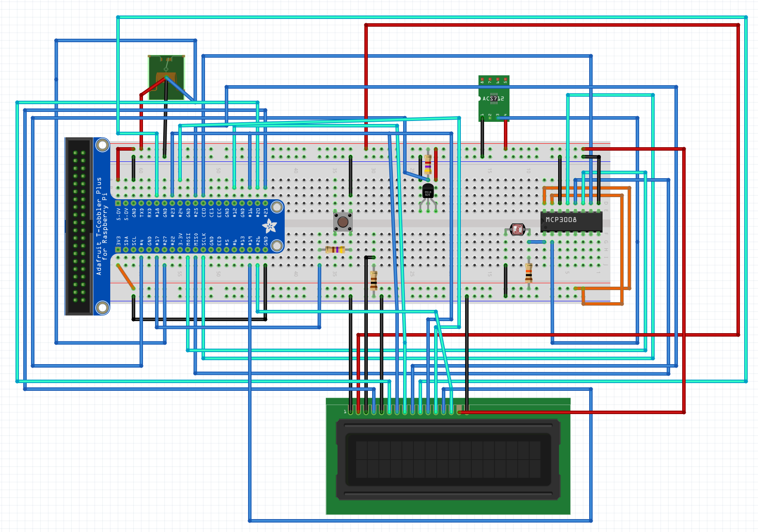Image resolution: width=758 pixels, height=532 pixels.
Task: Click the 3V3 pin label
Action: click(118, 241)
